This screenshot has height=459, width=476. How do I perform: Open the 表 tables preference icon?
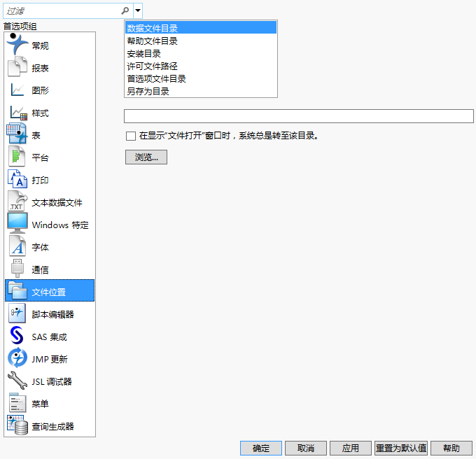point(17,134)
